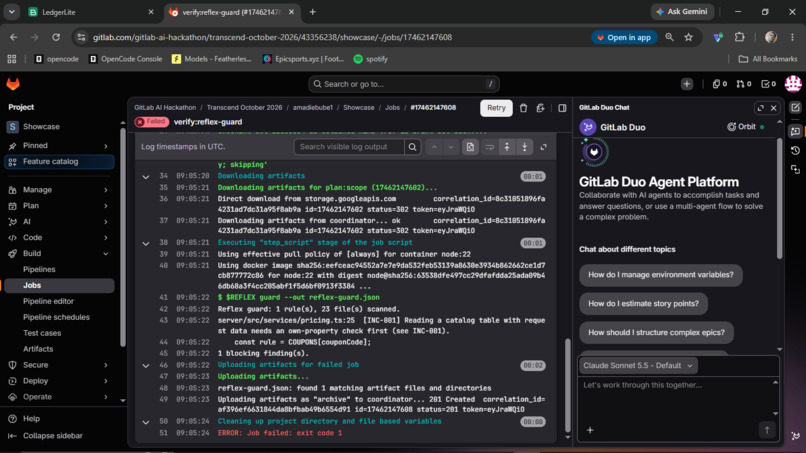
Task: Retry the failed job
Action: pos(496,108)
